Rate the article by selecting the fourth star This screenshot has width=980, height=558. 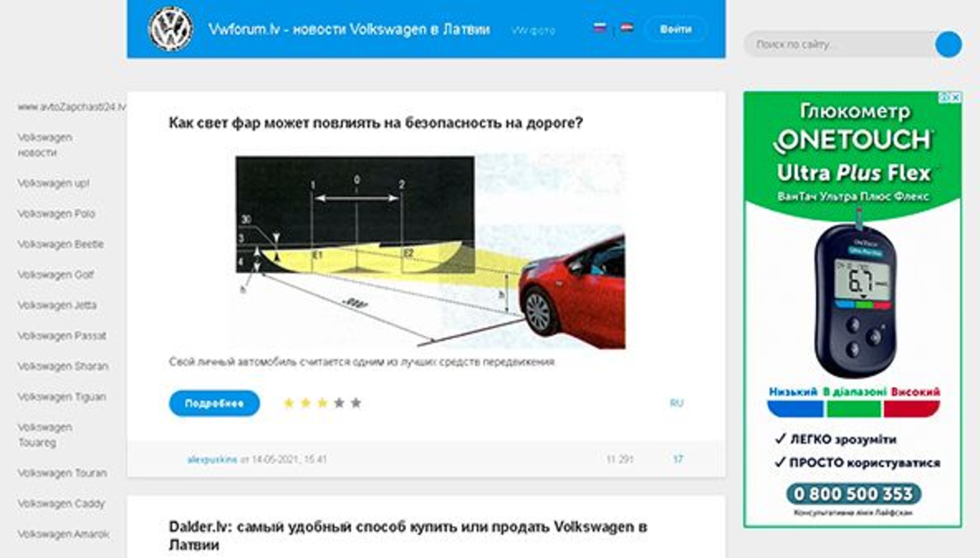pos(339,403)
